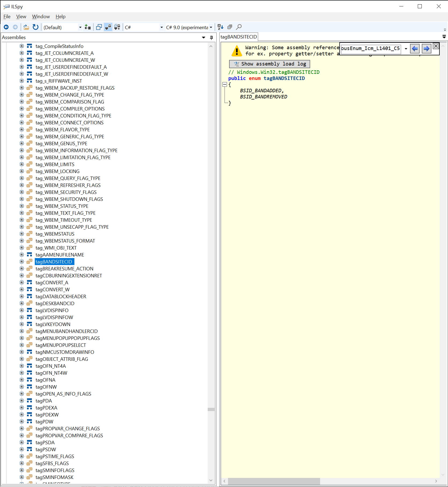The height and width of the screenshot is (487, 448).
Task: Open search via the magnifier icon
Action: [239, 27]
